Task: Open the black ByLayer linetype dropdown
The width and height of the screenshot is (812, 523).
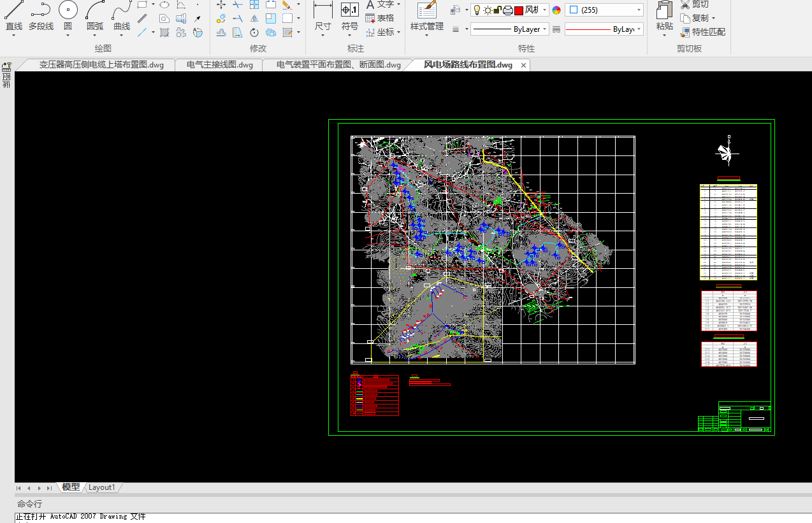Action: click(x=544, y=29)
